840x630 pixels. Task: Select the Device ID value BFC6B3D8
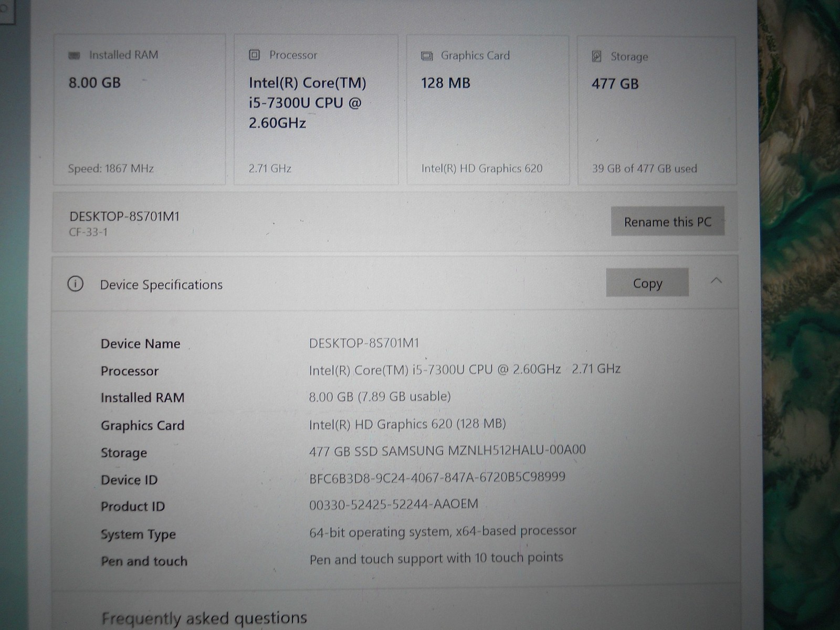[x=437, y=477]
